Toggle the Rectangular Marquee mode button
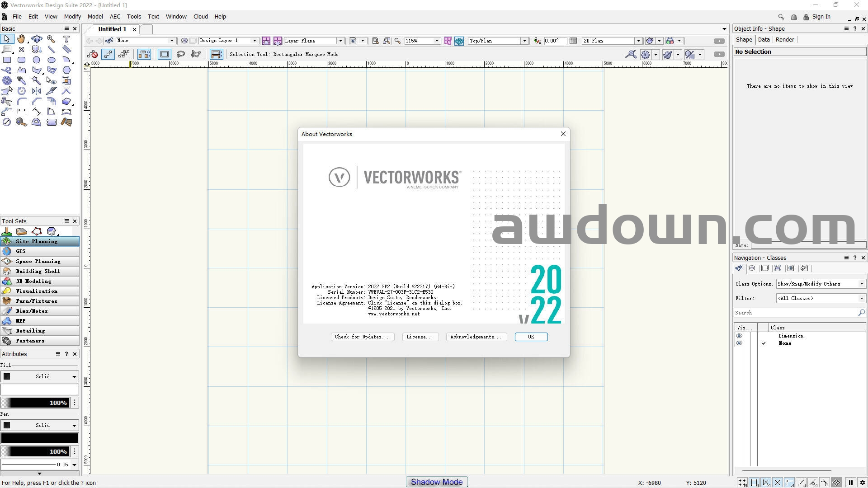This screenshot has width=868, height=488. (x=164, y=54)
